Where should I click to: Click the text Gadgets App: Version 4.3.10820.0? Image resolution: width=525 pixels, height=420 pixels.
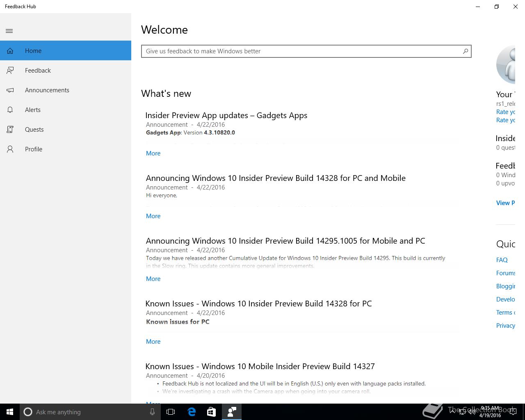click(x=190, y=133)
